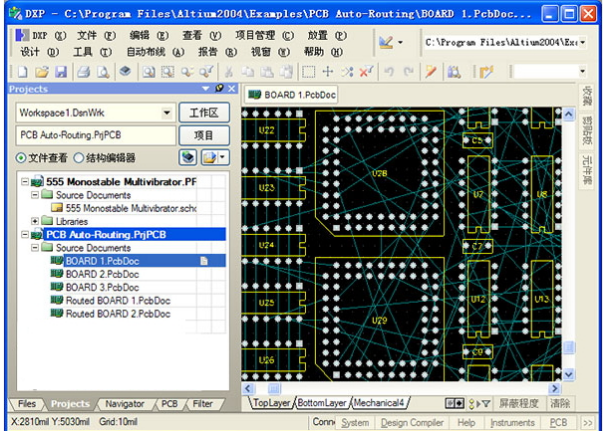Image resolution: width=604 pixels, height=431 pixels.
Task: Select the 文件查看 radio button
Action: [21, 158]
